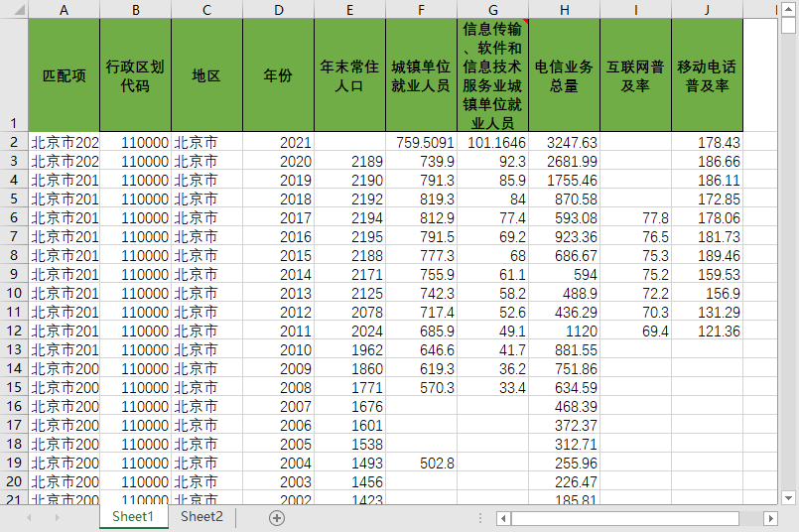Image resolution: width=799 pixels, height=532 pixels.
Task: Click cell with value 36.2
Action: tap(492, 368)
